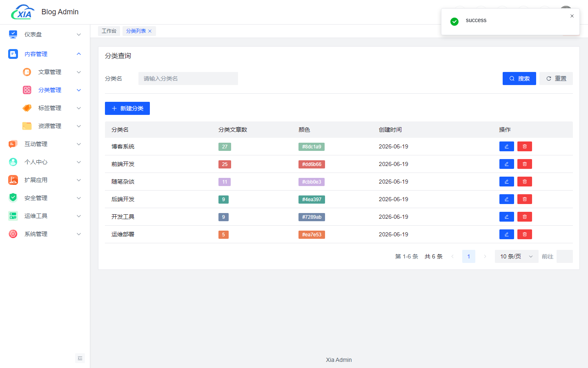Viewport: 588px width, 368px height.
Task: Click the 分类文章数 column header
Action: (233, 130)
